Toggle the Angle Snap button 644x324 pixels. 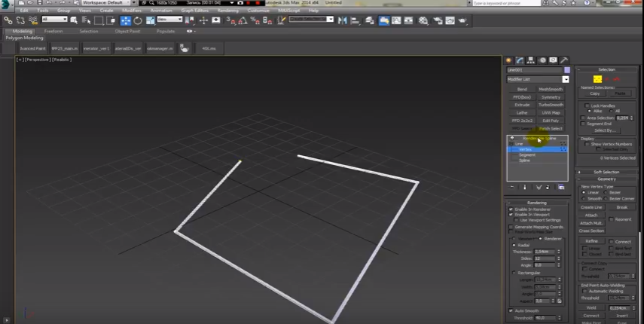[x=243, y=20]
